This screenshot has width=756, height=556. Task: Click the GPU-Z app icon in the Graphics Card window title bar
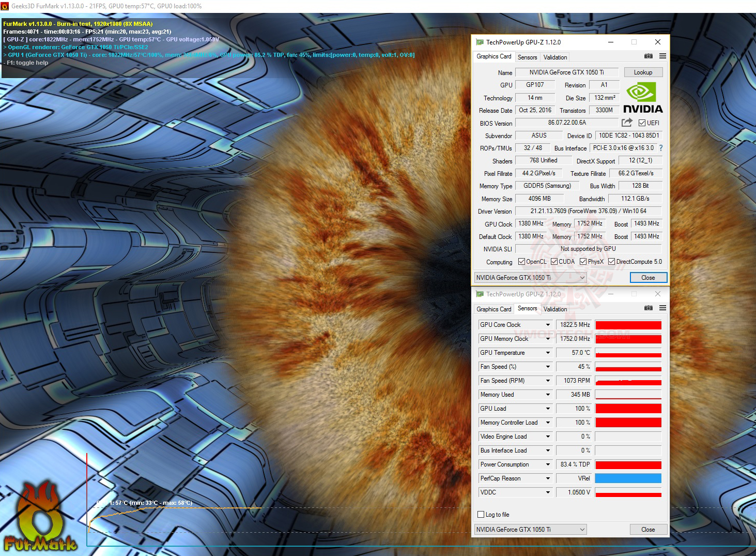(x=480, y=42)
